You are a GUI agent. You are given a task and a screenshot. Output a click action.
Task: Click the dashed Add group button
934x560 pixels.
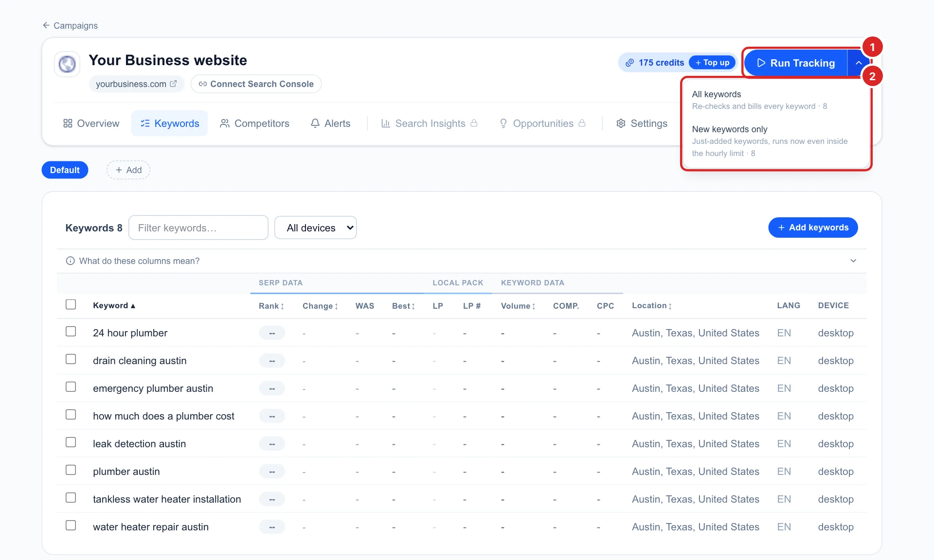coord(128,170)
